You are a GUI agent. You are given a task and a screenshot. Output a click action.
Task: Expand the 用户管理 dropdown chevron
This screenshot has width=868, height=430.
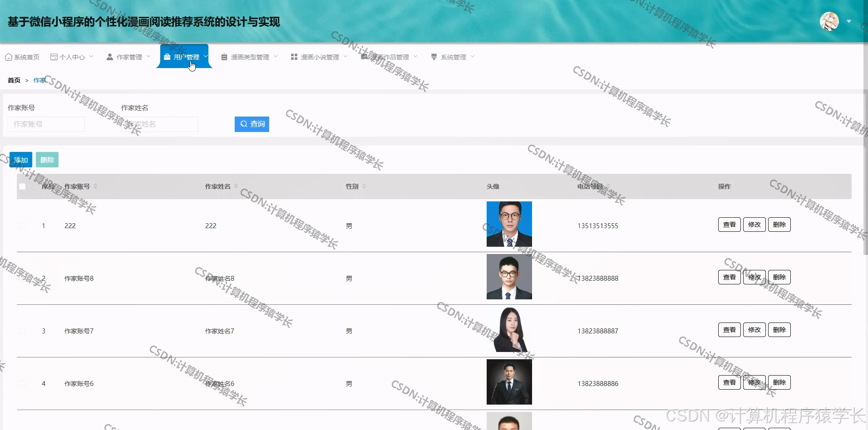point(206,57)
